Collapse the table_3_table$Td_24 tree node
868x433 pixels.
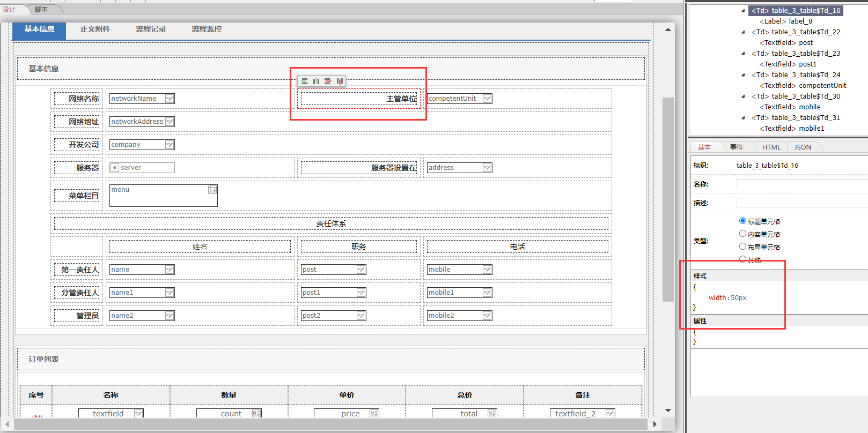point(743,75)
